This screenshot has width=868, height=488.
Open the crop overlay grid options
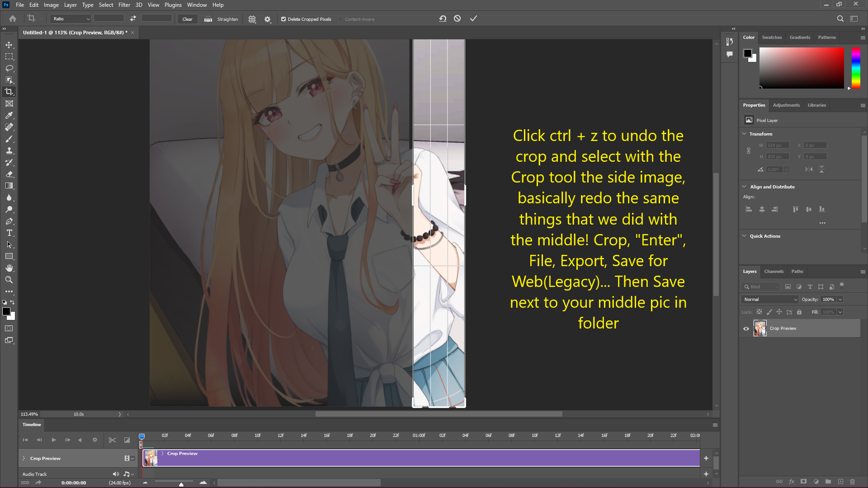pos(252,19)
